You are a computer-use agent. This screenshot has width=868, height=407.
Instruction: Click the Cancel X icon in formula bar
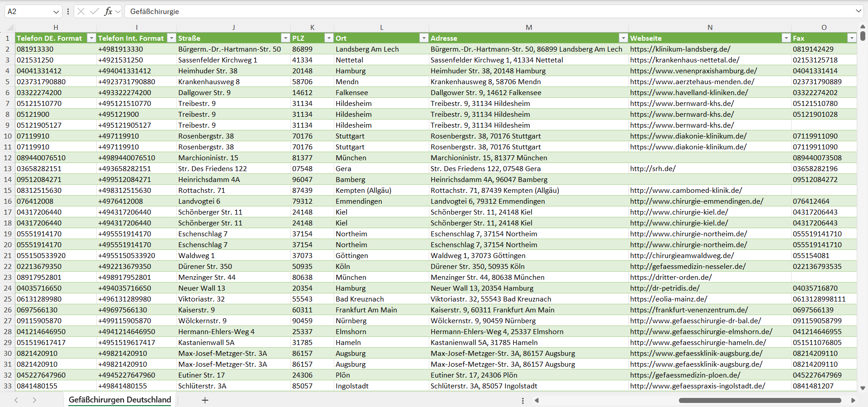point(81,11)
